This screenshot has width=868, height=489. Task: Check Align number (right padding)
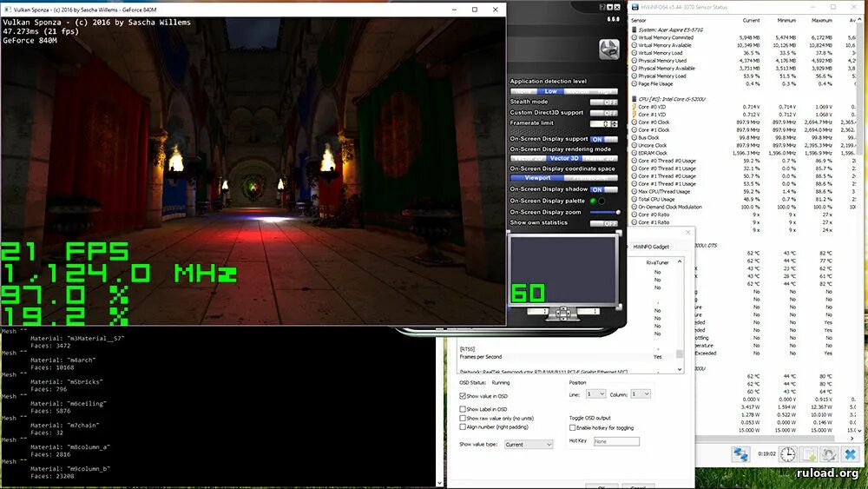(x=463, y=427)
